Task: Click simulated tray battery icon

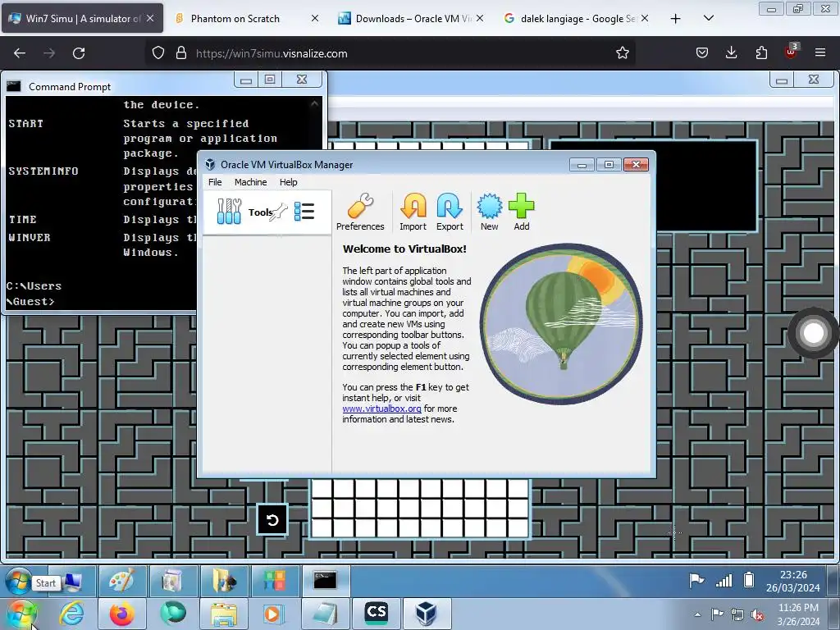Action: (x=749, y=580)
